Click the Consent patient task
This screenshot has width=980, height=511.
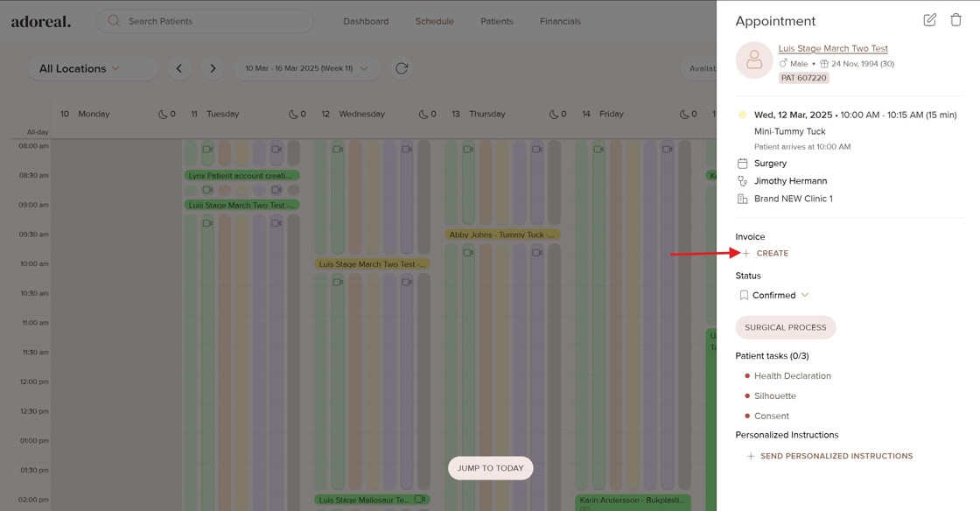(771, 416)
